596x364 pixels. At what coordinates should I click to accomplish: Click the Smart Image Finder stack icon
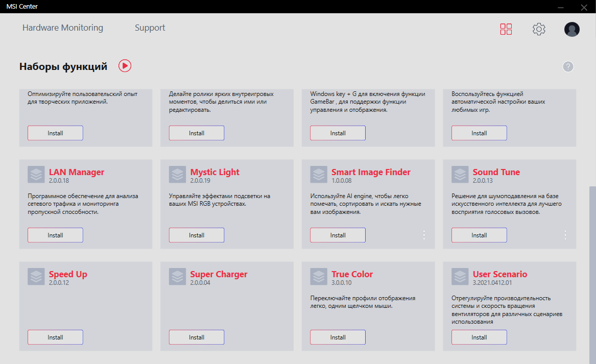tap(319, 175)
